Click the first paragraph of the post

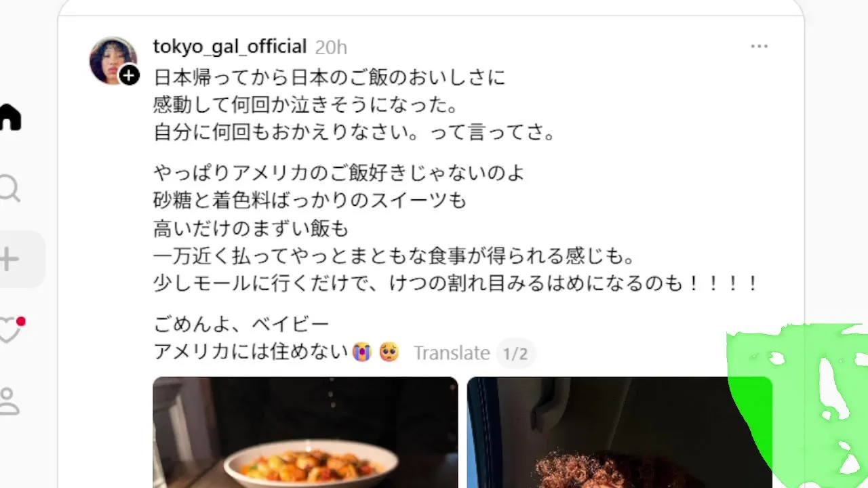pos(354,105)
